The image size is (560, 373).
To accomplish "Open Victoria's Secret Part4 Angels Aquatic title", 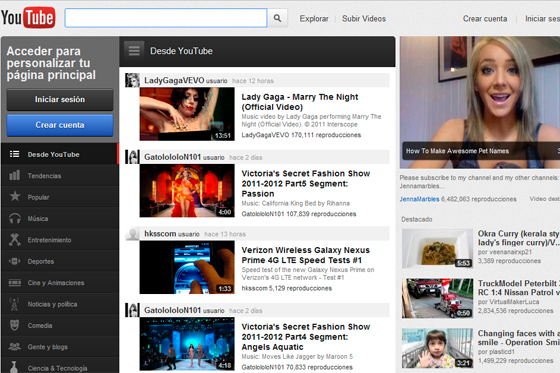I will point(306,337).
